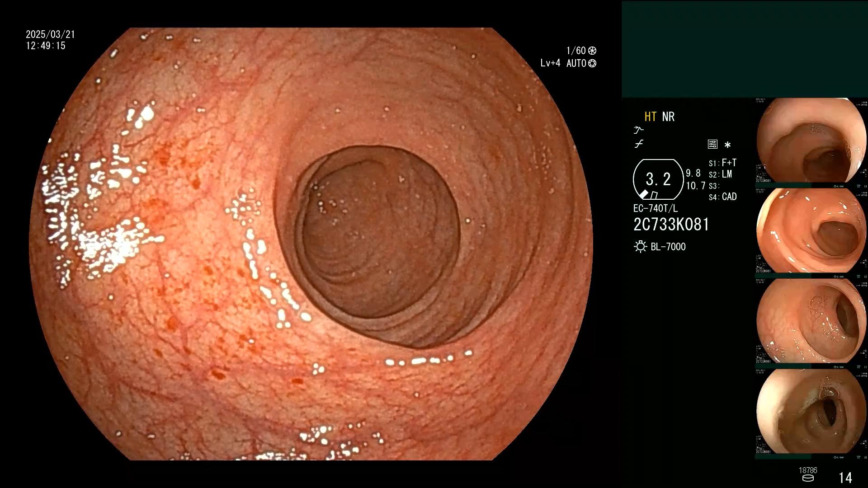Click the remaining storage count 18786
The height and width of the screenshot is (488, 868).
click(808, 470)
